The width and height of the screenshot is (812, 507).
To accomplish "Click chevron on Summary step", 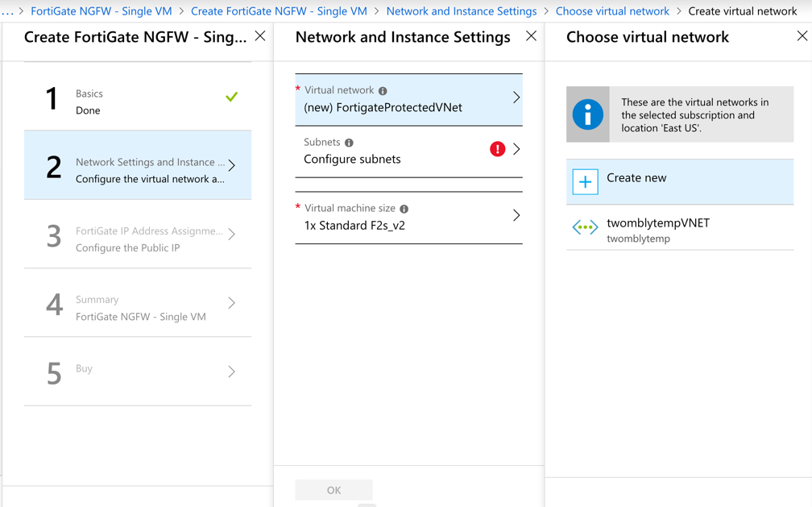I will point(231,303).
